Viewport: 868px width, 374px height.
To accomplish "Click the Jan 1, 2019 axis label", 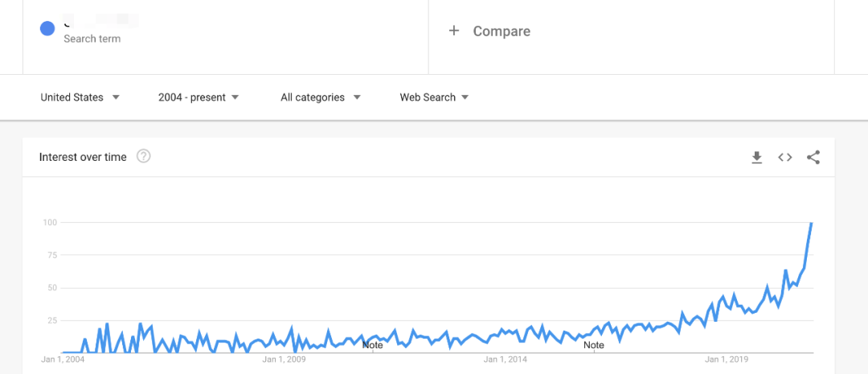I will pos(727,360).
